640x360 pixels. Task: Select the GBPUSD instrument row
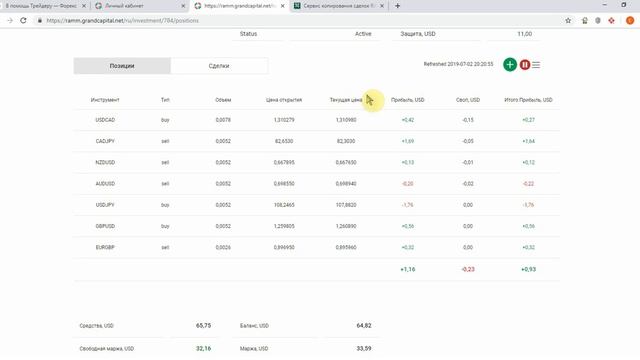316,226
